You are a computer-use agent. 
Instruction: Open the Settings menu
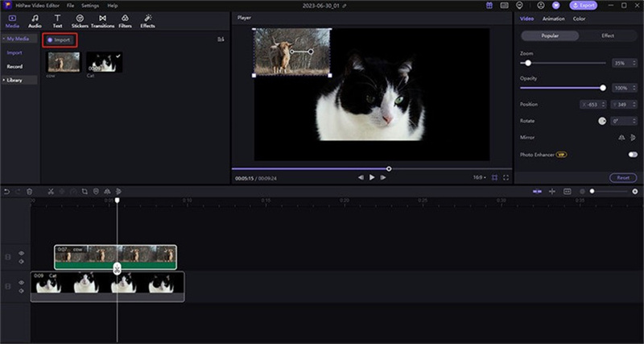[x=90, y=6]
